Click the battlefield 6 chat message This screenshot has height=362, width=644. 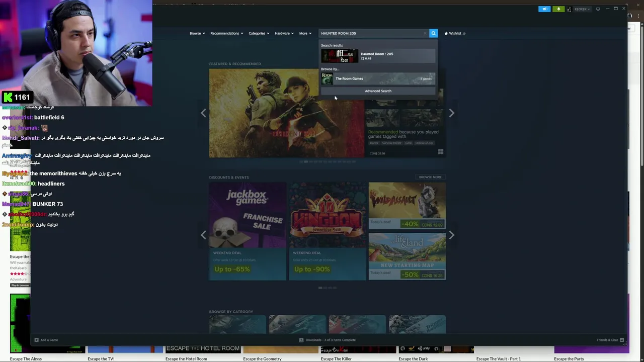(49, 117)
